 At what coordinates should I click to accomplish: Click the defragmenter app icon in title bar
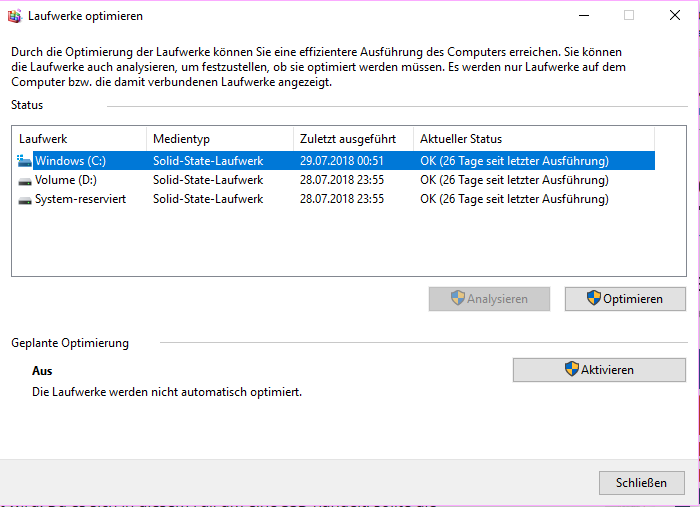click(14, 16)
